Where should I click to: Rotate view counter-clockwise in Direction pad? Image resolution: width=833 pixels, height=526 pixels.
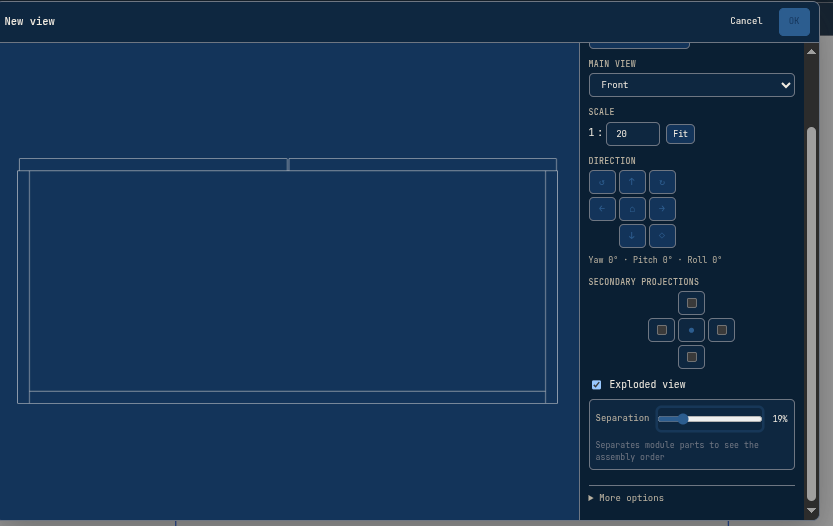click(602, 182)
